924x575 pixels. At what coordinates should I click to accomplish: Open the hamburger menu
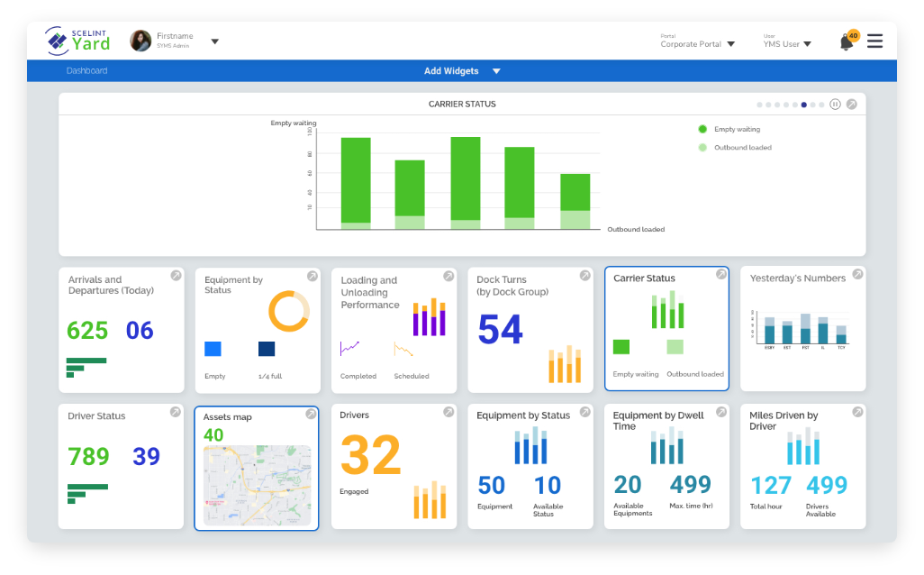(x=874, y=41)
